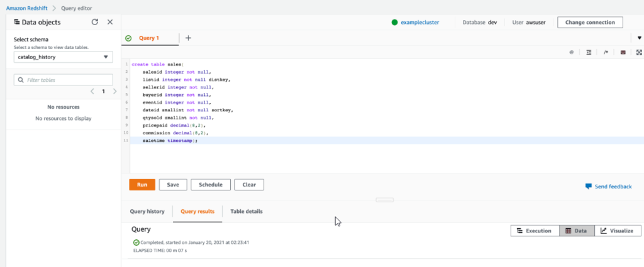Switch to the Query results tab
Image resolution: width=644 pixels, height=267 pixels.
[x=197, y=212]
